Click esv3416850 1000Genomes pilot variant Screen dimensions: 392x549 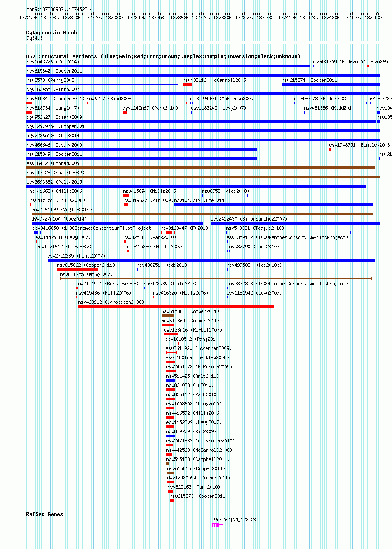[93, 228]
